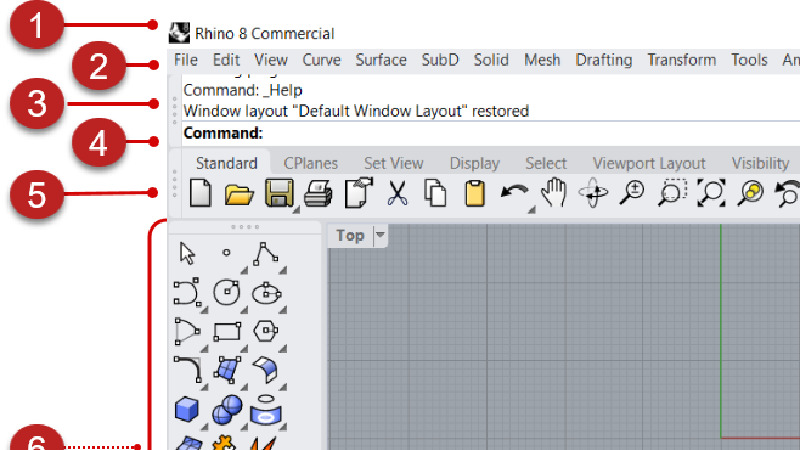This screenshot has height=450, width=800.
Task: Open the Mesh menu
Action: point(542,60)
